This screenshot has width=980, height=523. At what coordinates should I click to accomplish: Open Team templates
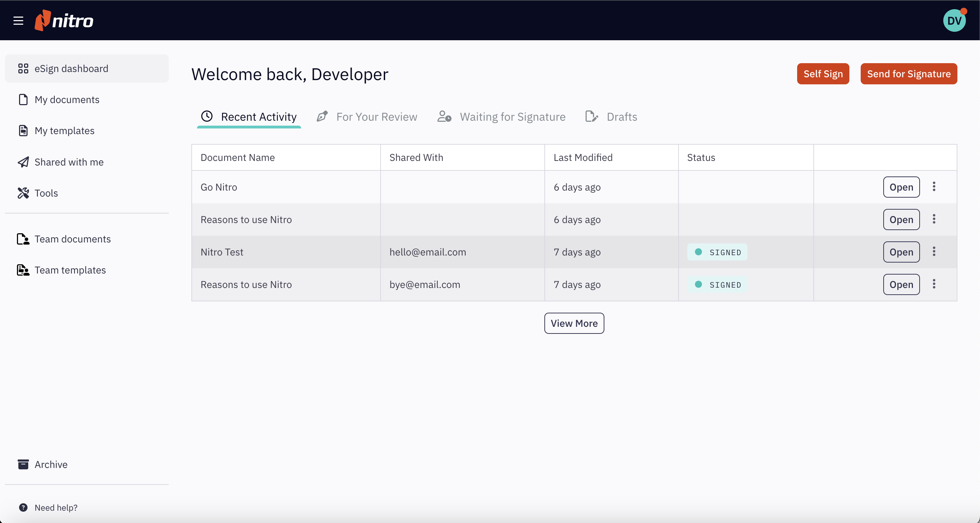[x=70, y=270]
